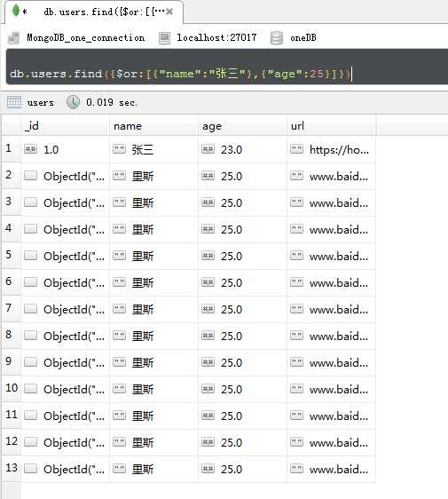
Task: Click the MongoDB_one_connection label
Action: pos(85,38)
